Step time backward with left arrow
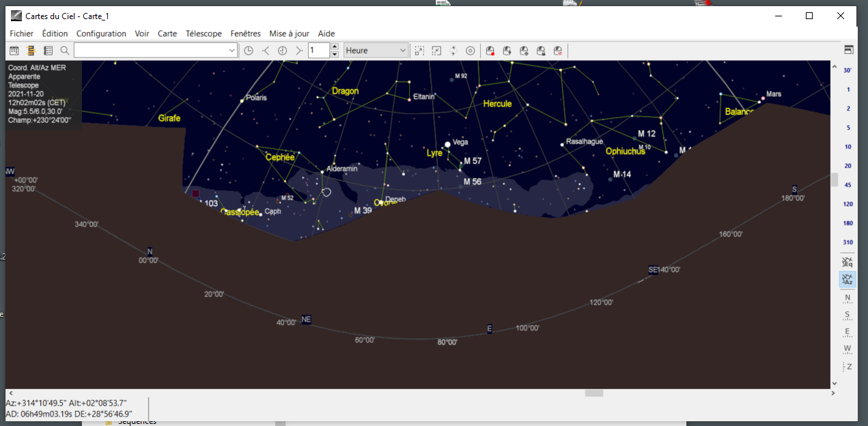This screenshot has height=426, width=868. click(x=266, y=51)
